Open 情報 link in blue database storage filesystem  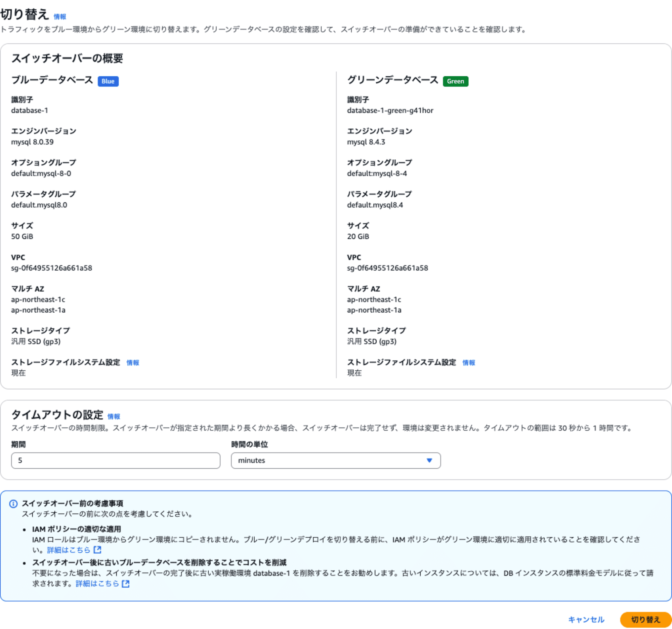click(132, 362)
